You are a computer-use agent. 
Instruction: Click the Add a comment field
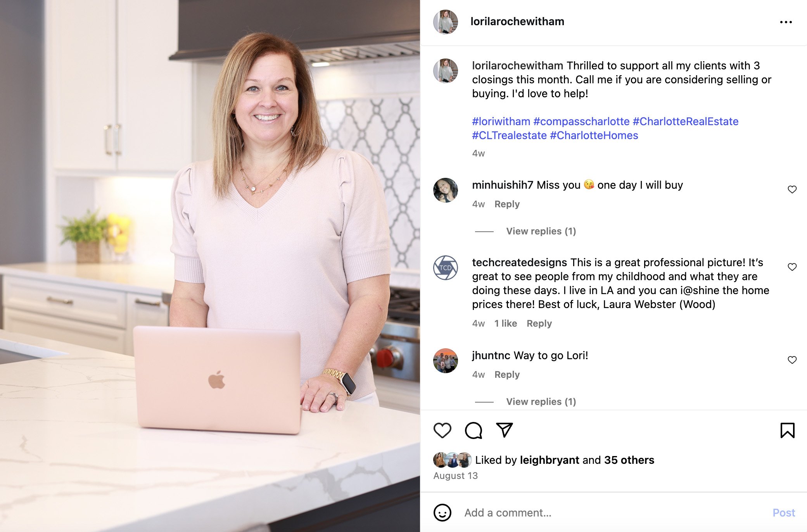tap(613, 513)
